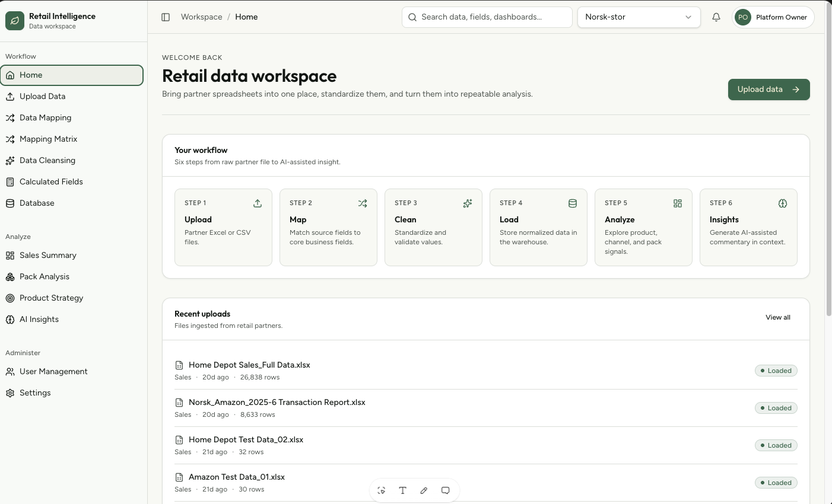Open the Norsk-stor workspace dropdown
Image resolution: width=832 pixels, height=504 pixels.
pos(639,17)
